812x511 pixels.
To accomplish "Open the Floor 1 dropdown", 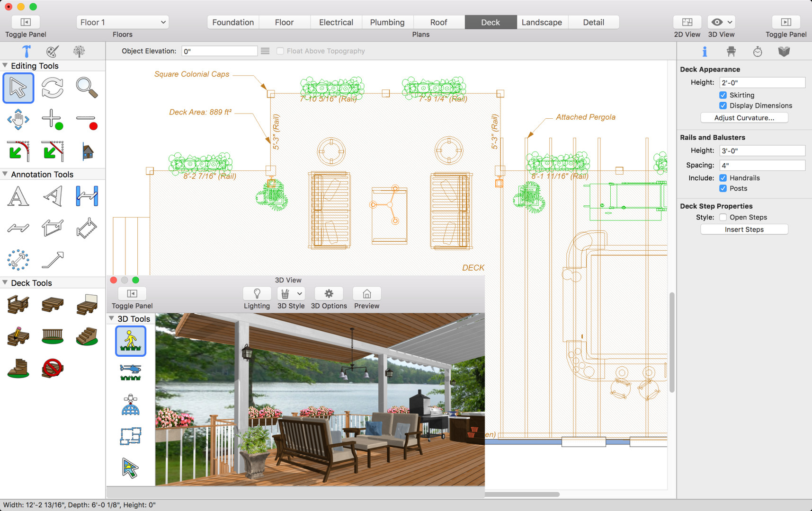I will pyautogui.click(x=123, y=22).
